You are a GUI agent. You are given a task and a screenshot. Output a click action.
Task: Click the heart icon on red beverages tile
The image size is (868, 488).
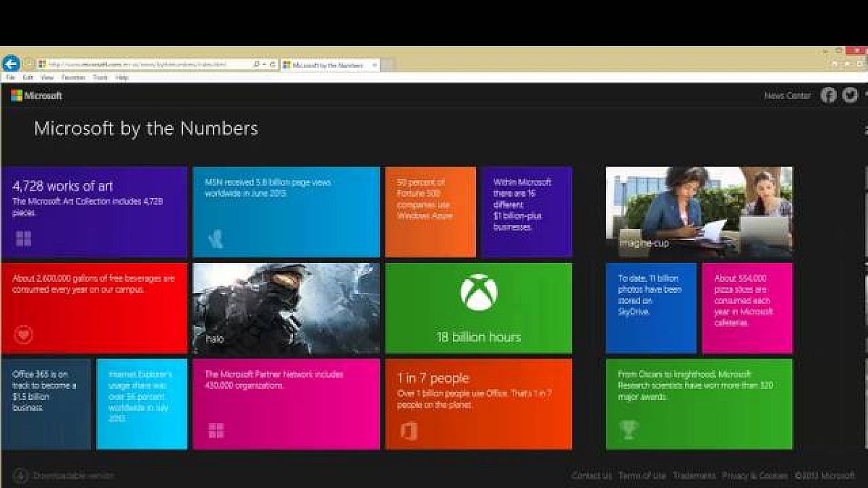pyautogui.click(x=23, y=334)
